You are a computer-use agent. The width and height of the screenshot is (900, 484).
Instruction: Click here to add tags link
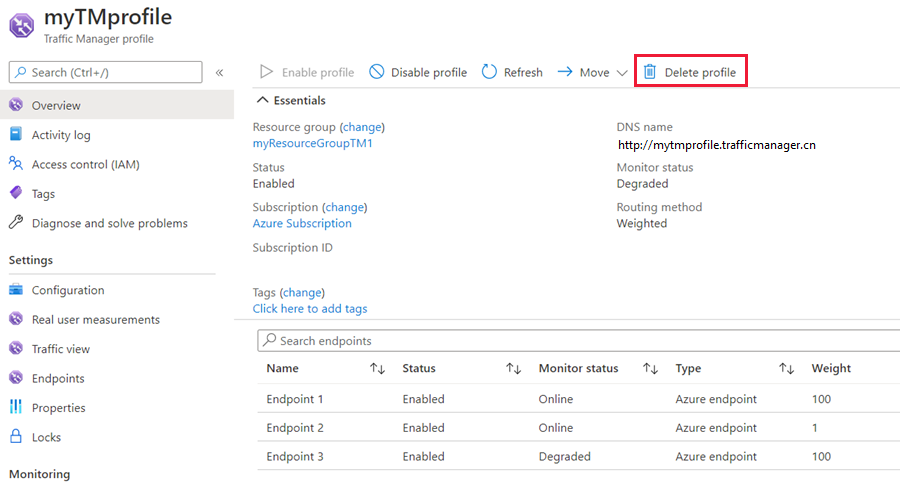tap(310, 309)
